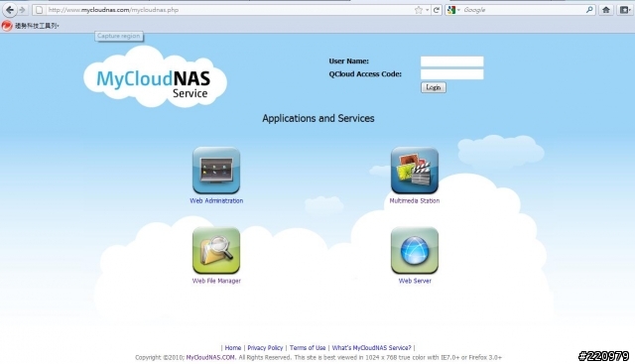Screen dimensions: 635x364
Task: Open the Web Server globe icon
Action: coord(415,250)
